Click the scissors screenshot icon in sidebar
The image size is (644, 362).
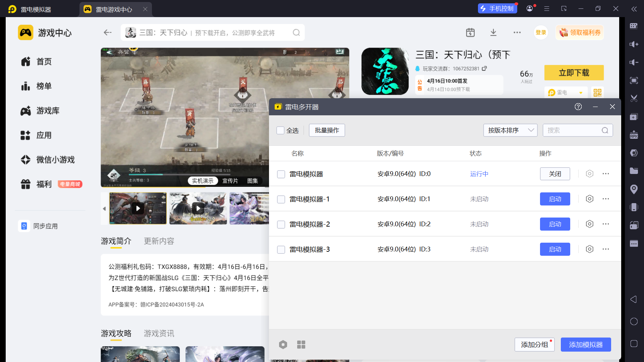tap(634, 99)
